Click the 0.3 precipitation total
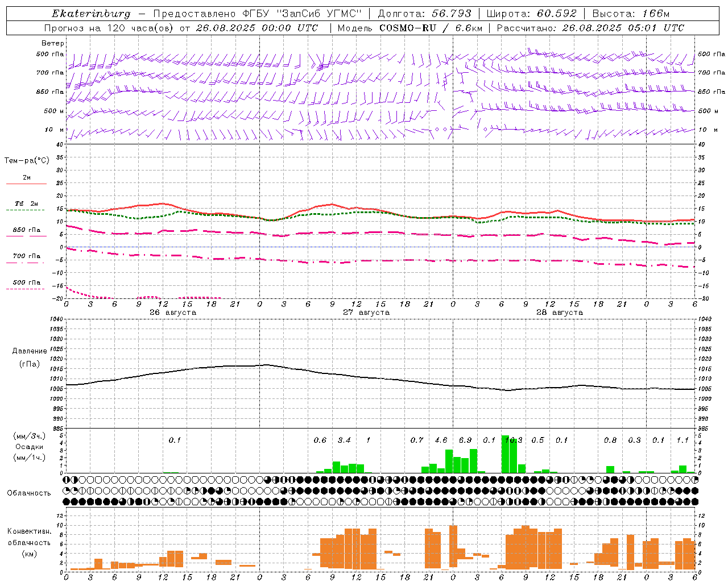The image size is (728, 582). point(634,440)
